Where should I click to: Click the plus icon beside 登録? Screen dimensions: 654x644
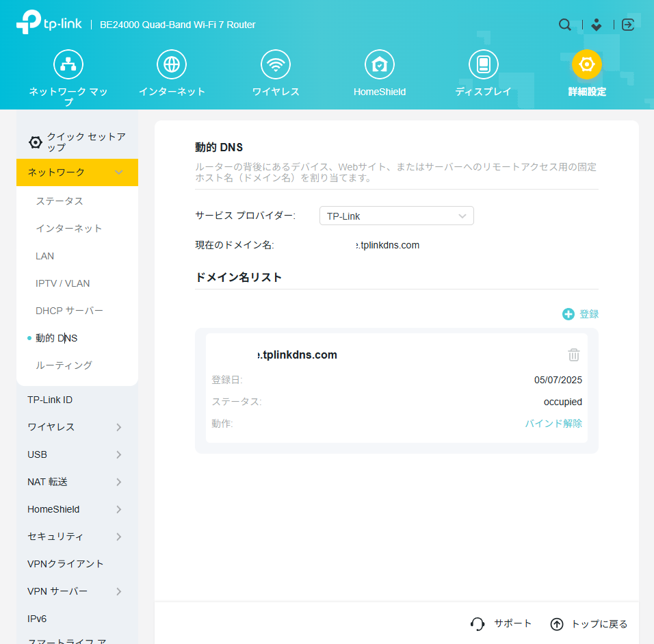pos(568,314)
